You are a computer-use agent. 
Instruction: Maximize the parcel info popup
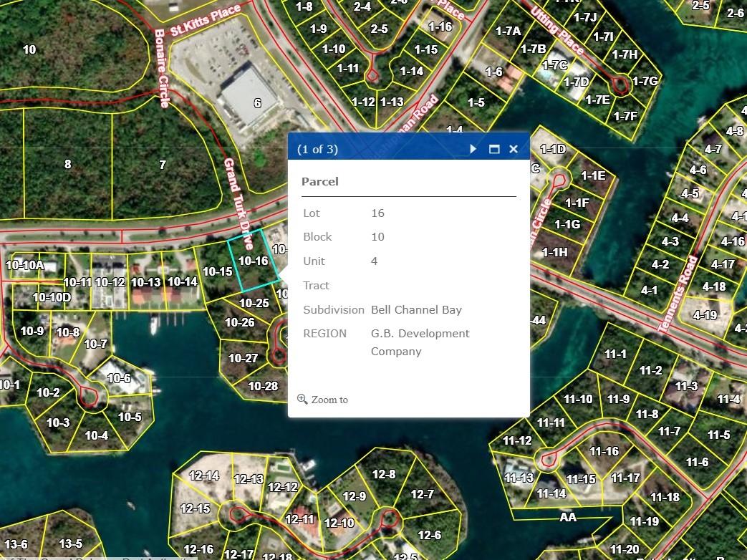pyautogui.click(x=493, y=149)
